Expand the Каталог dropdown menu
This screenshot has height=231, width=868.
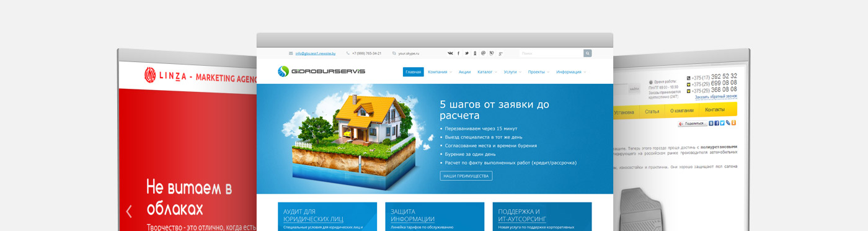[487, 72]
